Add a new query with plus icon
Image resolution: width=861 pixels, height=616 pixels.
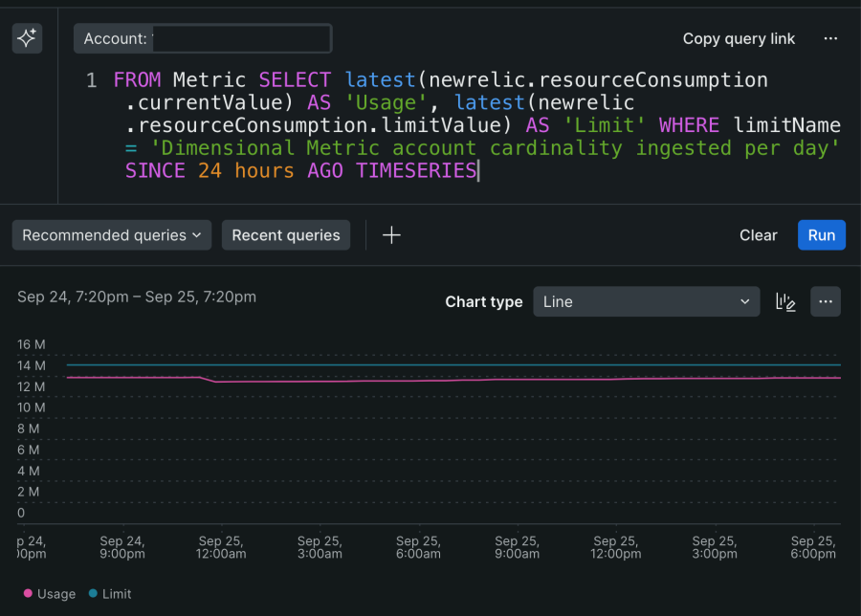(x=391, y=235)
